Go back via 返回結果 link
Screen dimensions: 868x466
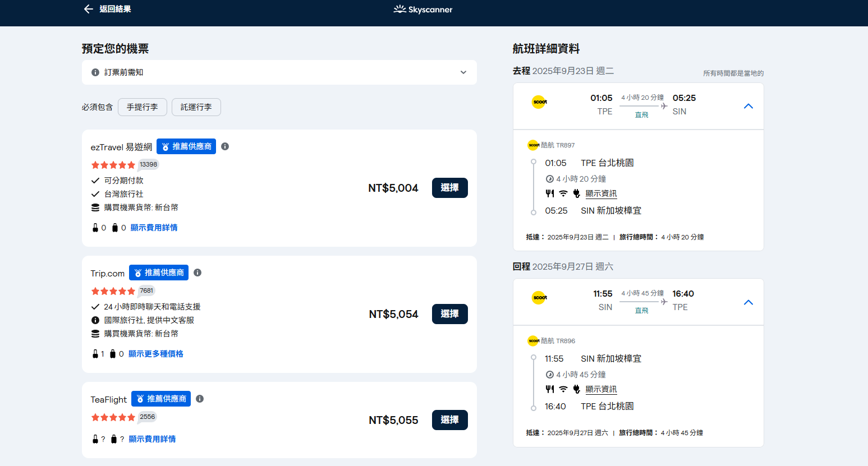pos(115,9)
